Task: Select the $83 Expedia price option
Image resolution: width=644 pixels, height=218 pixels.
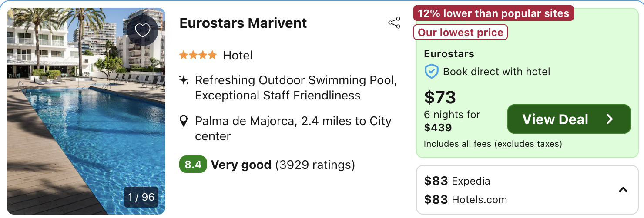Action: pos(457,181)
